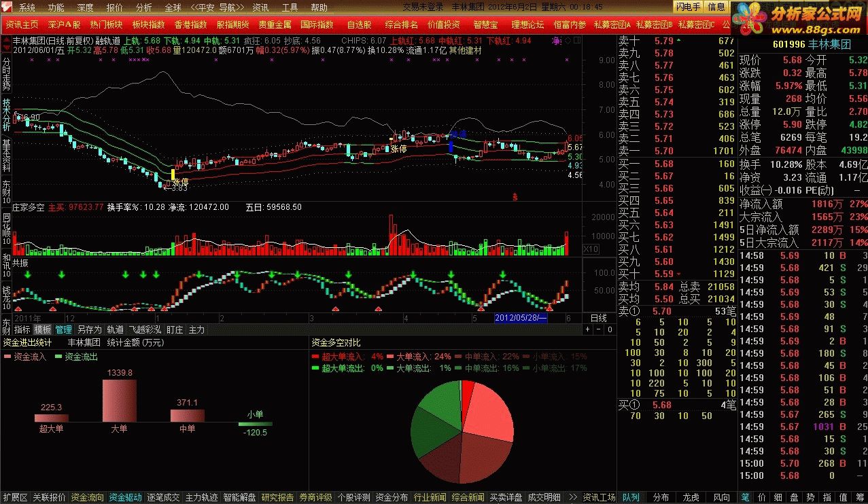
Task: Open the 券商评级 bottom tab
Action: [x=315, y=497]
